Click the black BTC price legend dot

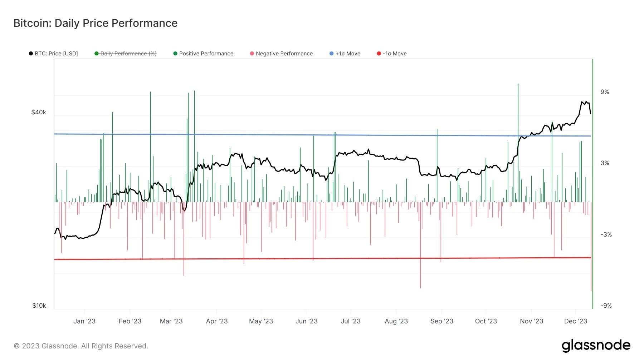tap(31, 54)
